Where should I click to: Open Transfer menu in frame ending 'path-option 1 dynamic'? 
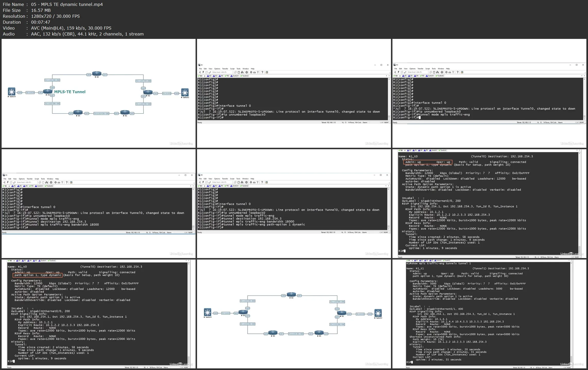click(225, 179)
